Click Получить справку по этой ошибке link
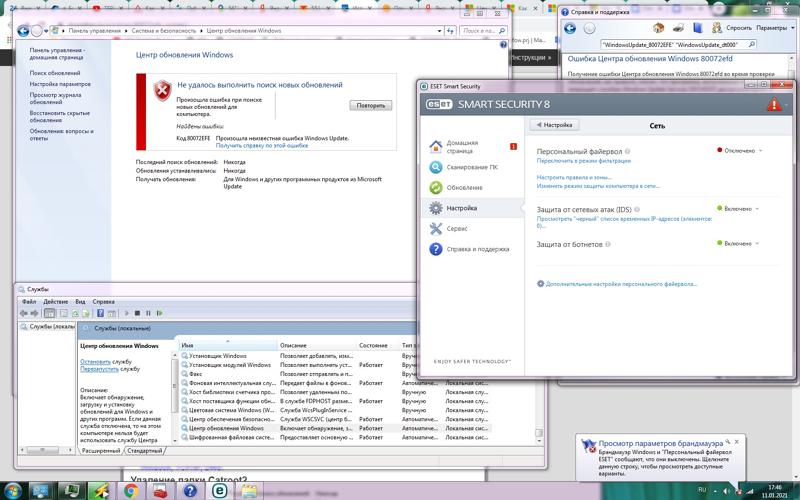This screenshot has height=500, width=800. point(262,145)
